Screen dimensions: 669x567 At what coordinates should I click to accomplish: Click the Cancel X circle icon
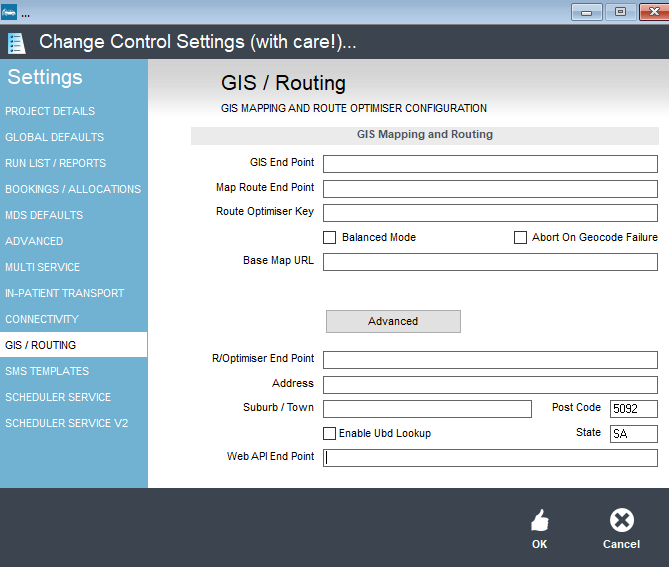click(x=622, y=520)
